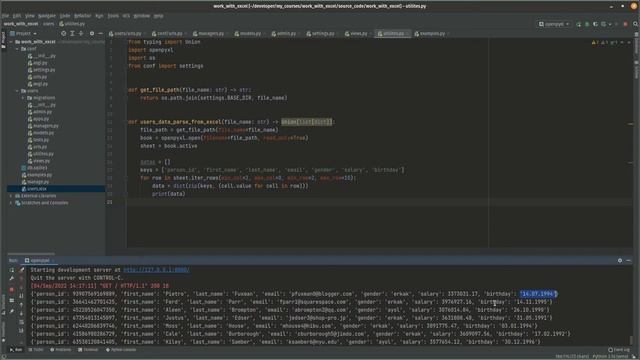The height and width of the screenshot is (360, 640).
Task: Click the Profile run icon in toolbar
Action: [x=604, y=24]
